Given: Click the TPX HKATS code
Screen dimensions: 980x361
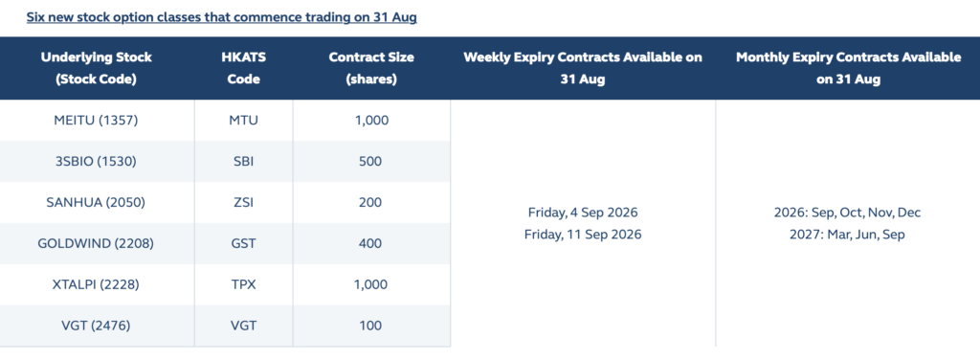Looking at the screenshot, I should (243, 284).
